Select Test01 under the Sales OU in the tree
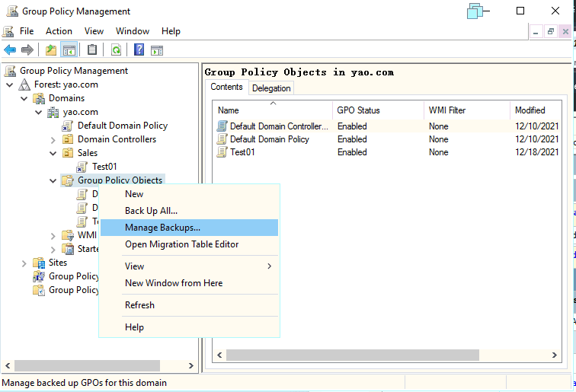 pyautogui.click(x=104, y=167)
